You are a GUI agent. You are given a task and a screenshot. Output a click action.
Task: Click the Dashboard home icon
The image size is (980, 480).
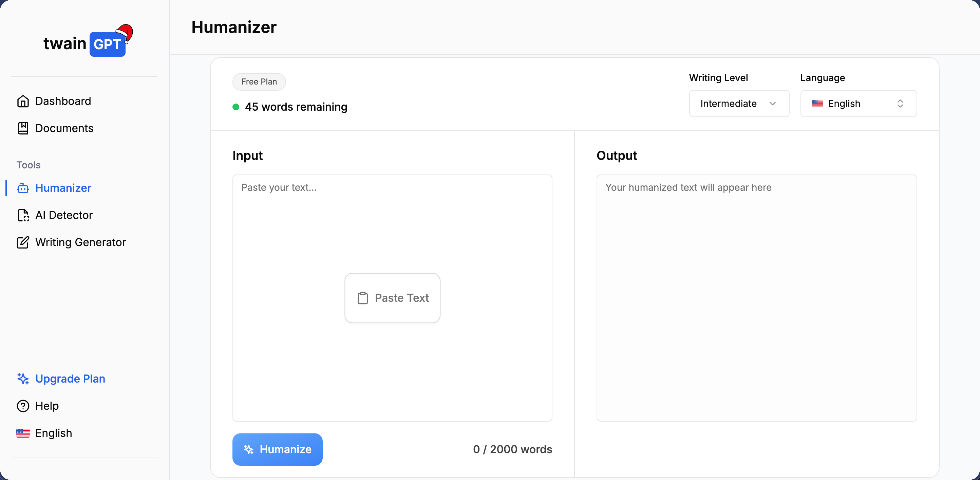[23, 101]
